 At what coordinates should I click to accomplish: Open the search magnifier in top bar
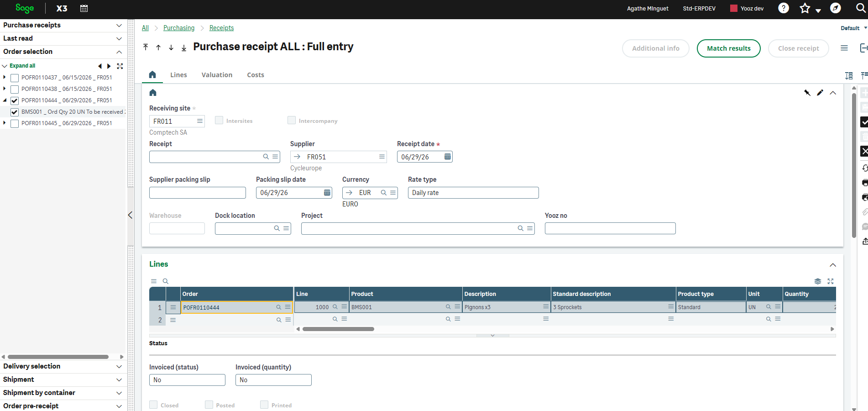tap(861, 8)
